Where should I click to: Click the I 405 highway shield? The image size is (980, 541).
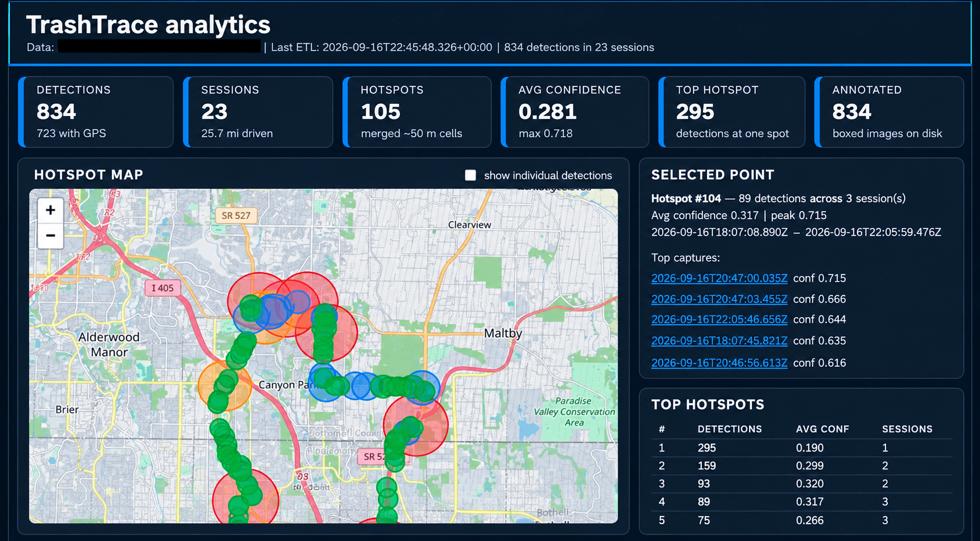tap(163, 288)
